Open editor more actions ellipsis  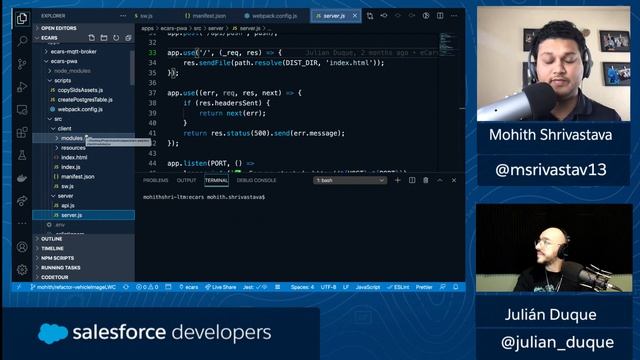454,16
